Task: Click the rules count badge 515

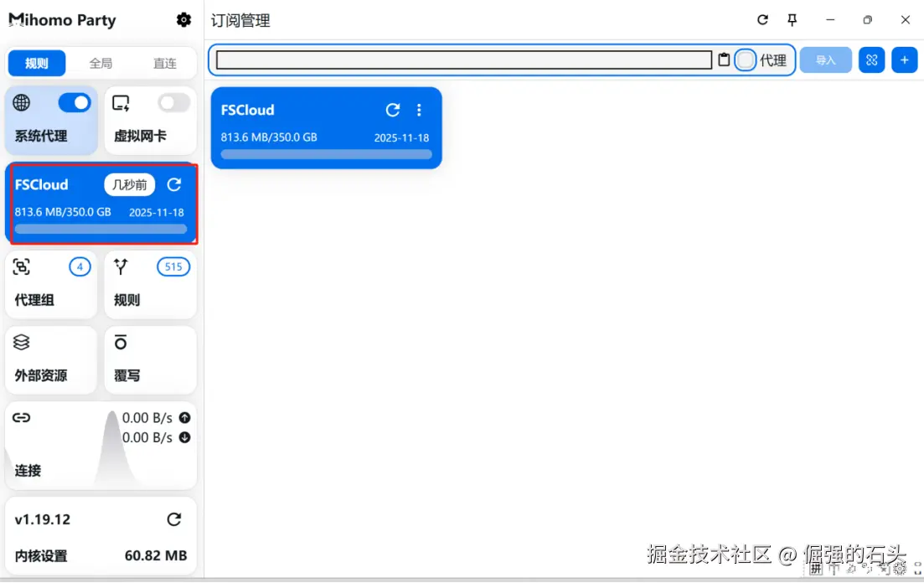Action: tap(173, 266)
